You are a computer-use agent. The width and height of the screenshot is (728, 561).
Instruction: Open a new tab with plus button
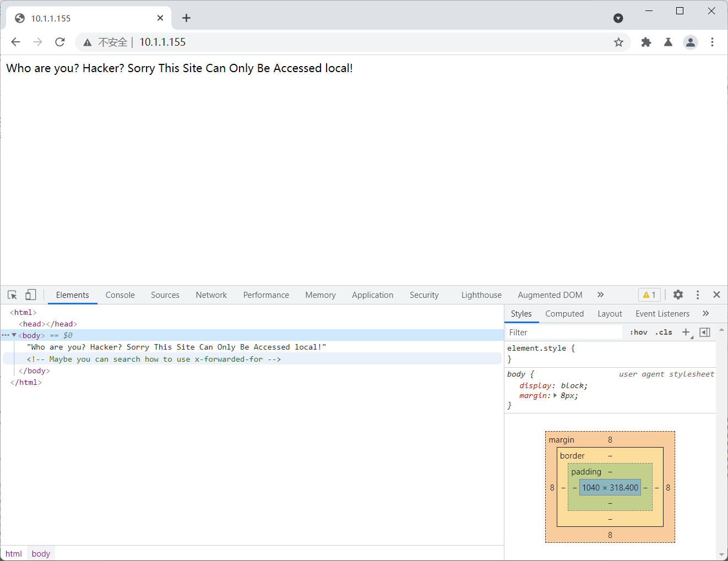pyautogui.click(x=186, y=18)
